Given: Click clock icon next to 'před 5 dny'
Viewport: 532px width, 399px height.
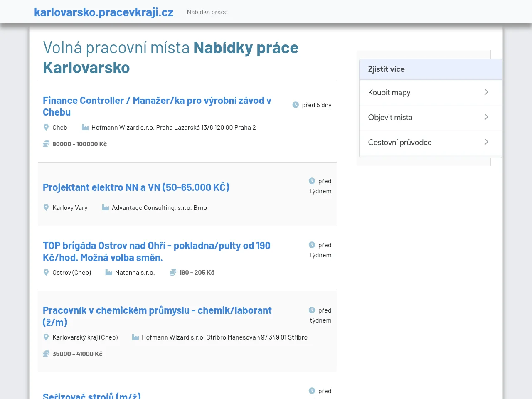Looking at the screenshot, I should click(296, 105).
